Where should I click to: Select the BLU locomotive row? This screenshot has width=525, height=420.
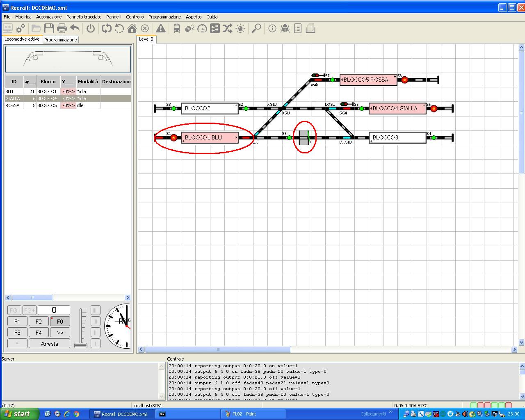(x=68, y=91)
